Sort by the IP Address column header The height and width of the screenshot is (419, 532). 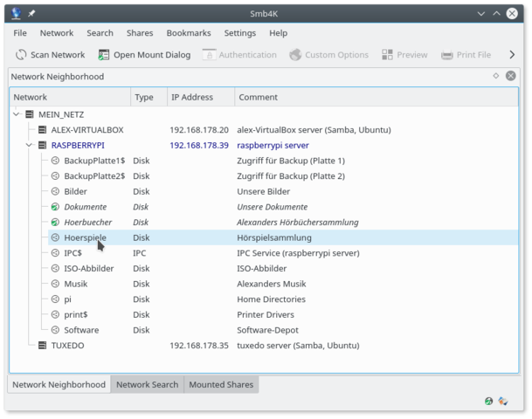(x=201, y=97)
